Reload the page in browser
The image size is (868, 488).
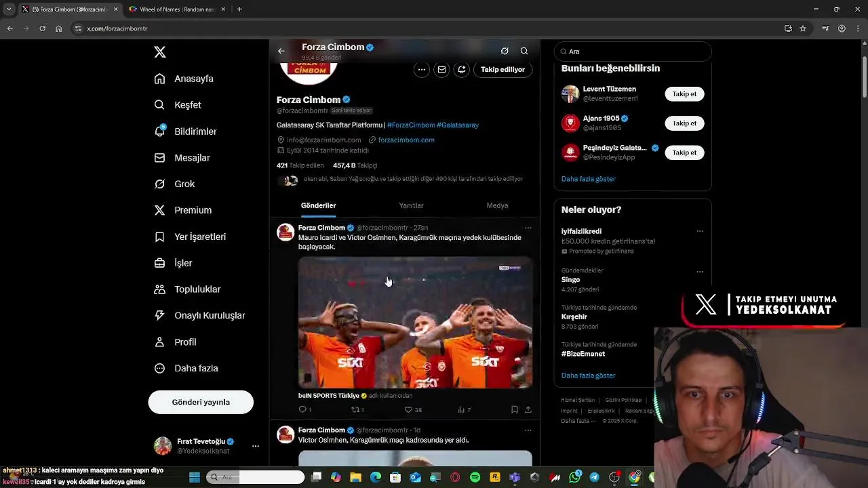click(42, 28)
